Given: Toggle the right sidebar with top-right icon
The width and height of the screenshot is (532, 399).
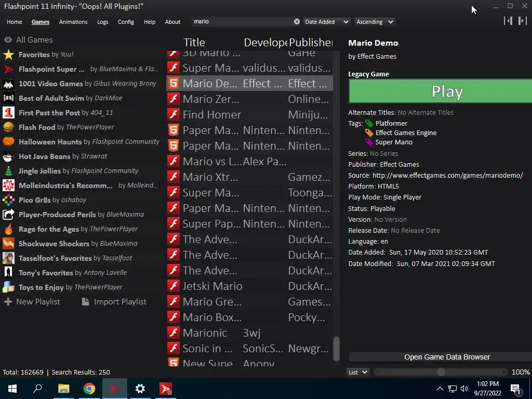Looking at the screenshot, I should [x=523, y=21].
